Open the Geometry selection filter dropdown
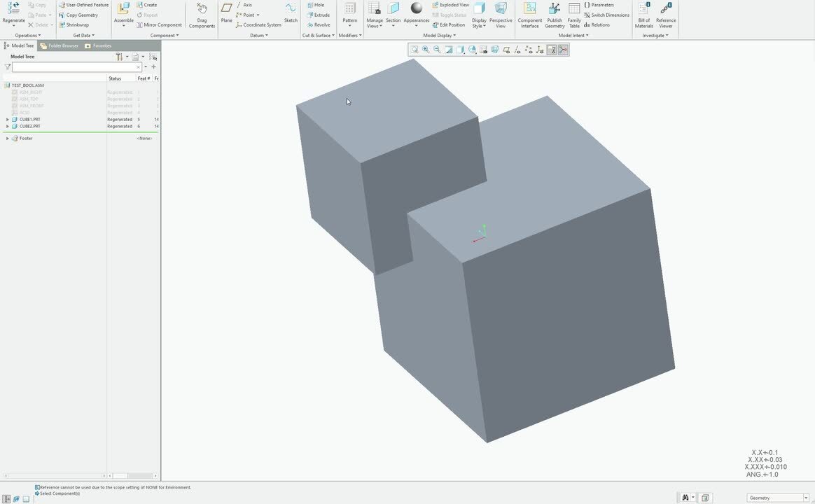 click(x=778, y=498)
